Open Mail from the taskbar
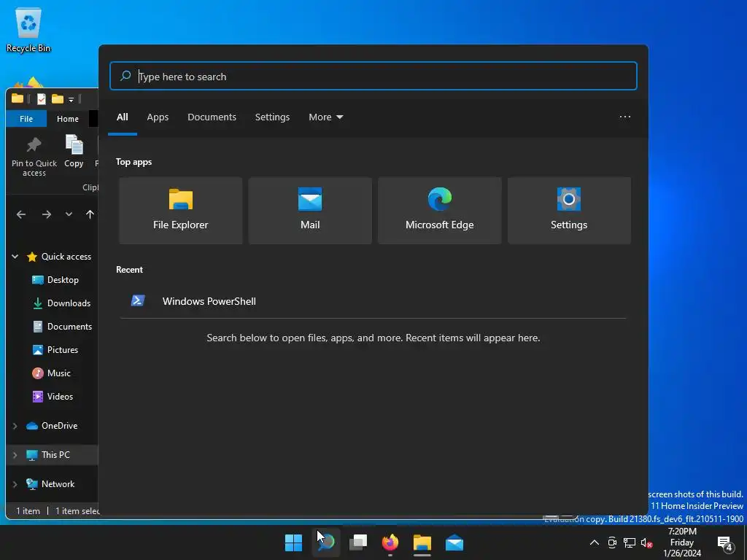The image size is (747, 560). pyautogui.click(x=454, y=542)
